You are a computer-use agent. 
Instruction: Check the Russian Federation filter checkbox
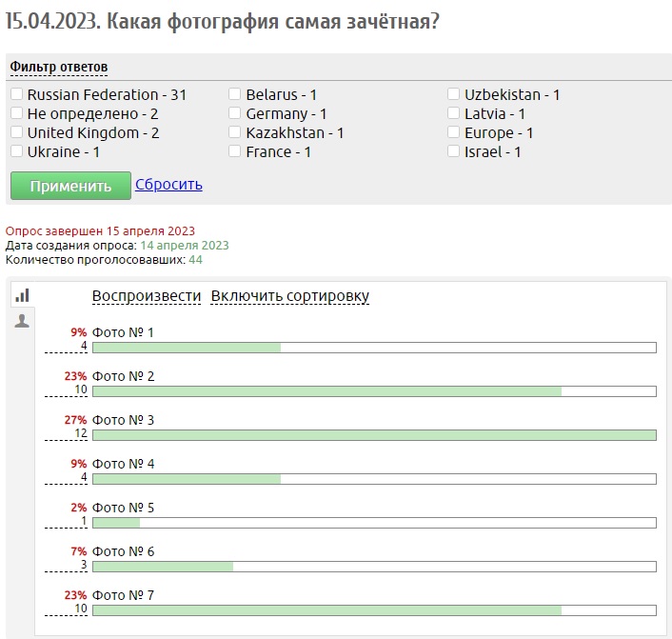coord(17,94)
